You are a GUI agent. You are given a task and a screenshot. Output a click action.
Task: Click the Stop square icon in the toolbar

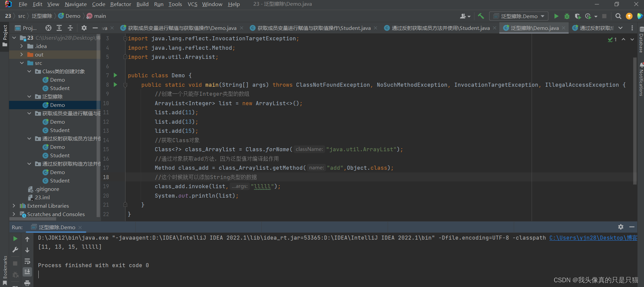(x=604, y=16)
